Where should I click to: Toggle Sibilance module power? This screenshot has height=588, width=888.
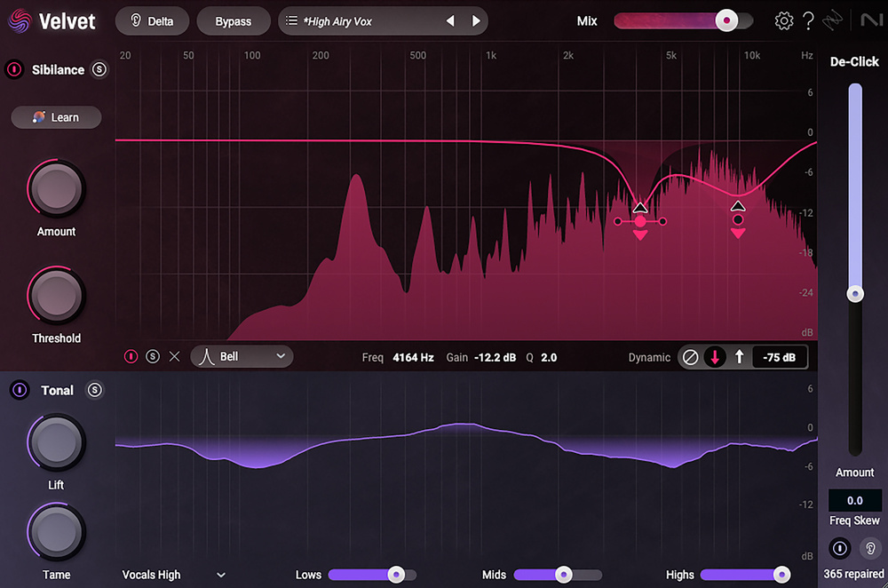tap(14, 69)
